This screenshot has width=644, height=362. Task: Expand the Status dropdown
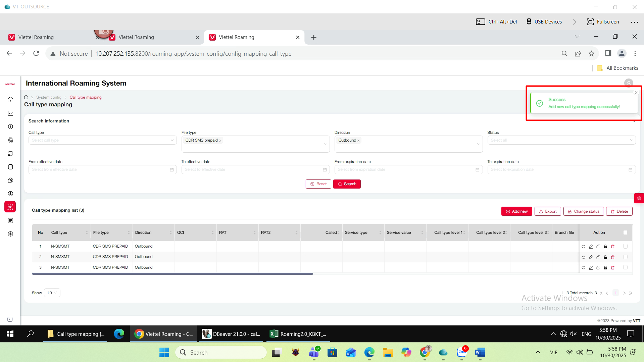coord(561,140)
